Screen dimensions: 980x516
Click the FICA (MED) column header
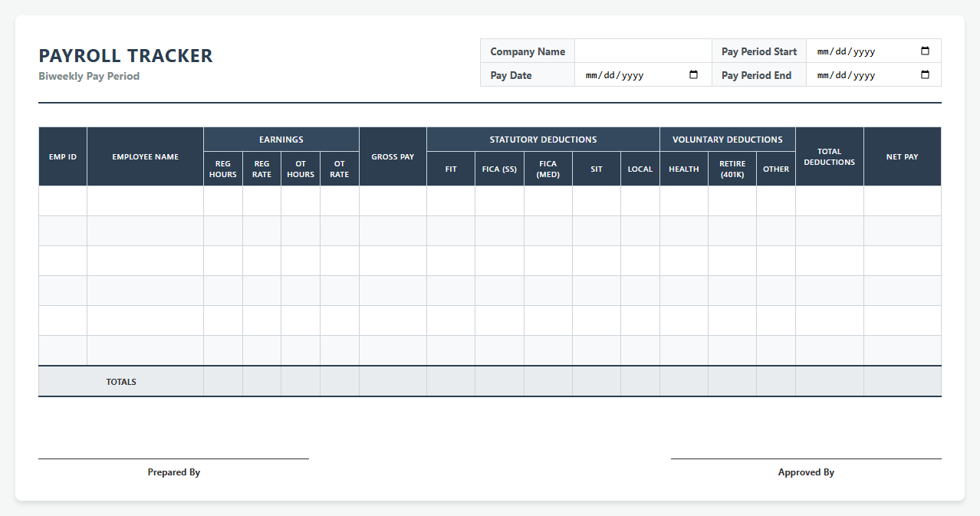[x=548, y=169]
